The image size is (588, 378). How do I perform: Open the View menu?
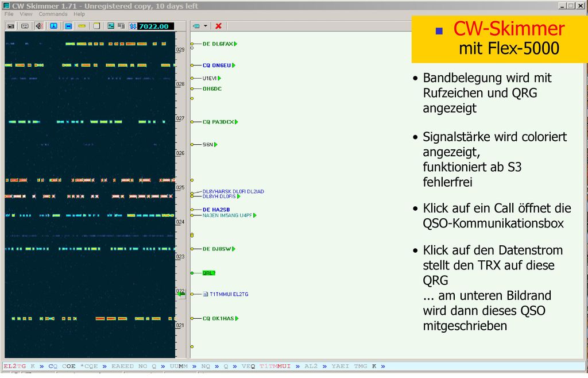pos(26,14)
